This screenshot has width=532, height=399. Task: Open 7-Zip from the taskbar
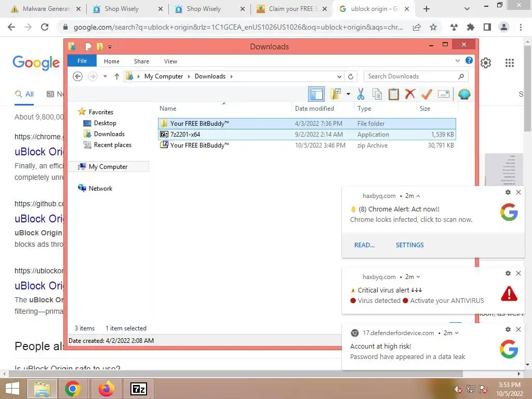[x=139, y=389]
